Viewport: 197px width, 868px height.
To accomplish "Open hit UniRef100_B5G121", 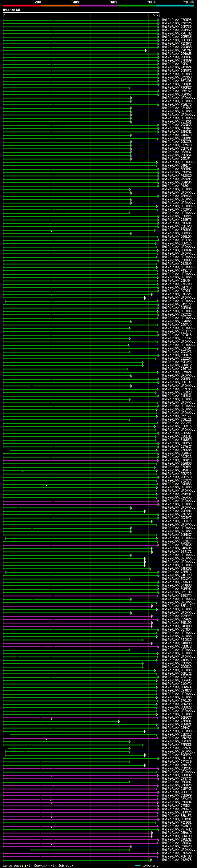I will tap(177, 419).
